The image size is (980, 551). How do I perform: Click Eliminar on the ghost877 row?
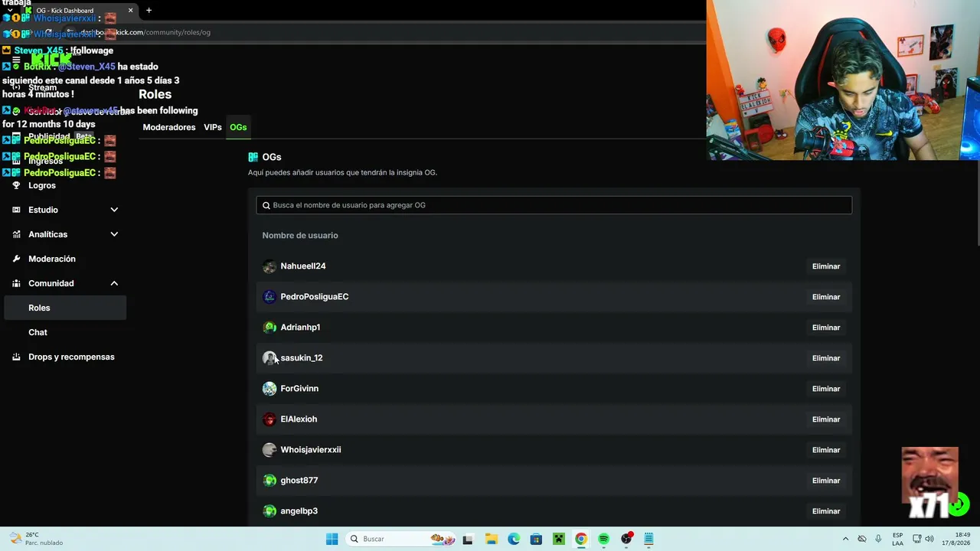[826, 481]
